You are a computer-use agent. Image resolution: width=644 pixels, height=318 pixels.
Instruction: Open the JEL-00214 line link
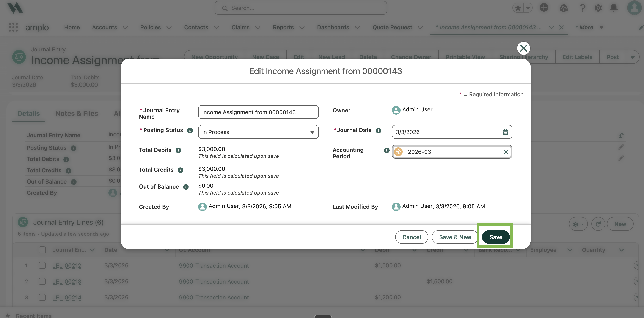tap(67, 297)
